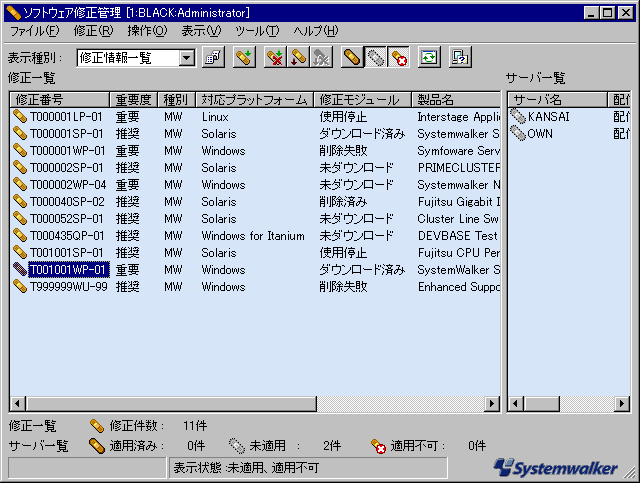
Task: Sort by the 製品名 column header
Action: point(456,100)
